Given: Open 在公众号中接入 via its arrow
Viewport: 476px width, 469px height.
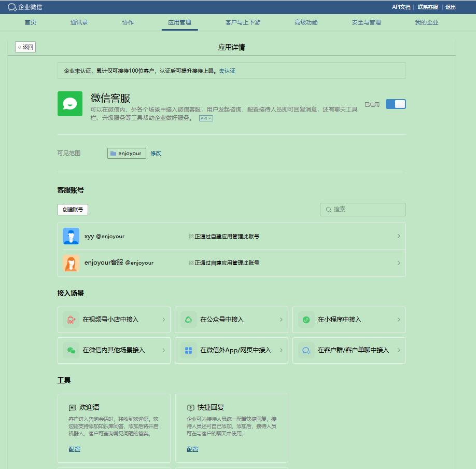Looking at the screenshot, I should click(281, 320).
